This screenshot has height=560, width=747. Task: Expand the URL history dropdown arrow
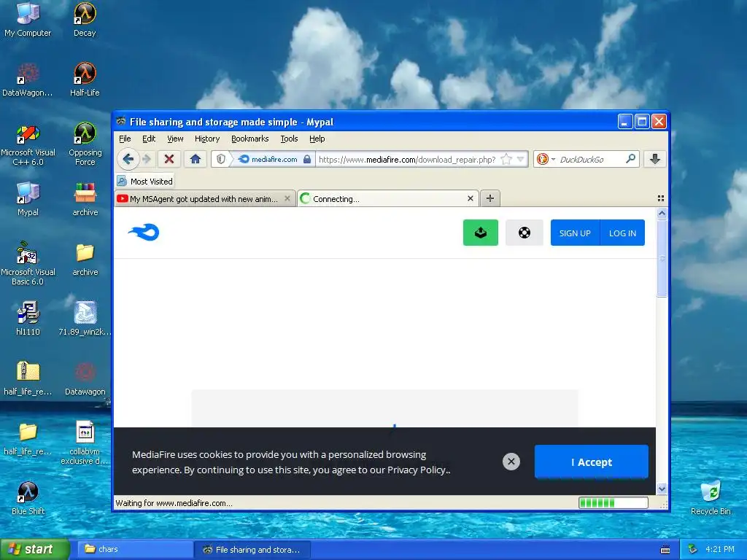(x=521, y=159)
